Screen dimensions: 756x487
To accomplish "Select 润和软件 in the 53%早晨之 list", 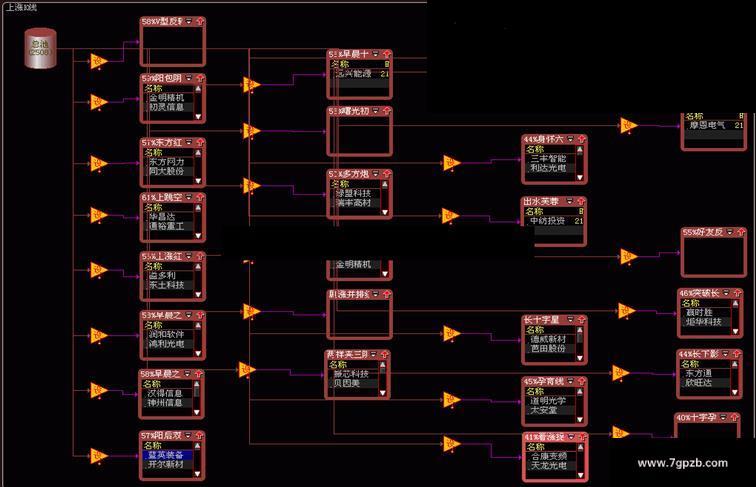I will [169, 335].
